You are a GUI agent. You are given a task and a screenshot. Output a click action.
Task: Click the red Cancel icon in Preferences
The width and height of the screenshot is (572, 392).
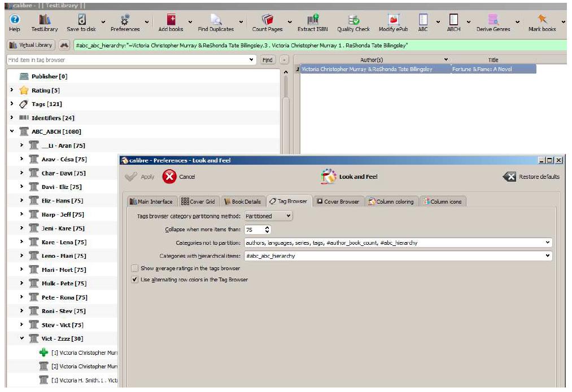click(x=169, y=177)
